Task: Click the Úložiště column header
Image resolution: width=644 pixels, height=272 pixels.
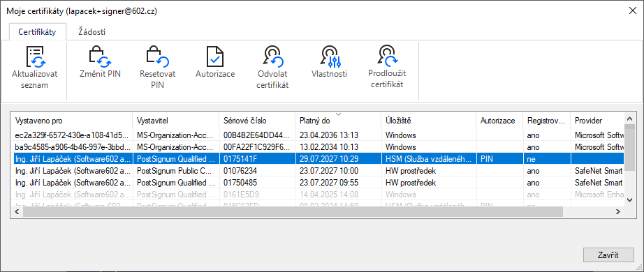Action: (x=428, y=121)
